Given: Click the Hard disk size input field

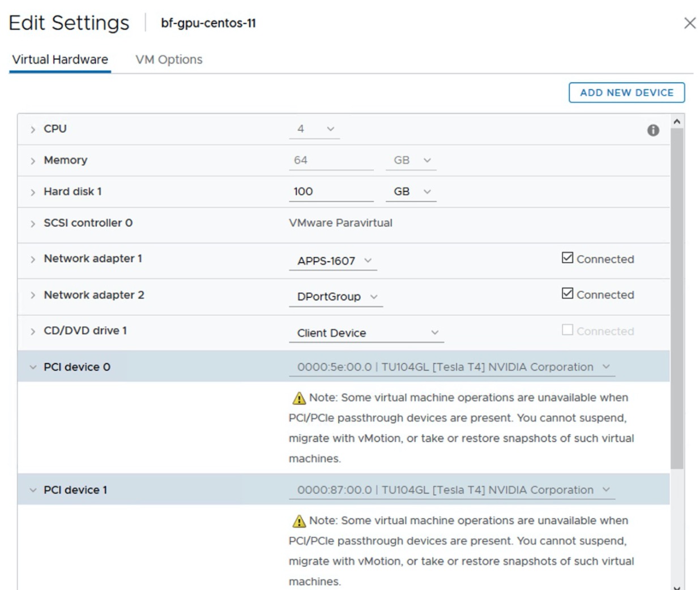Looking at the screenshot, I should point(330,192).
